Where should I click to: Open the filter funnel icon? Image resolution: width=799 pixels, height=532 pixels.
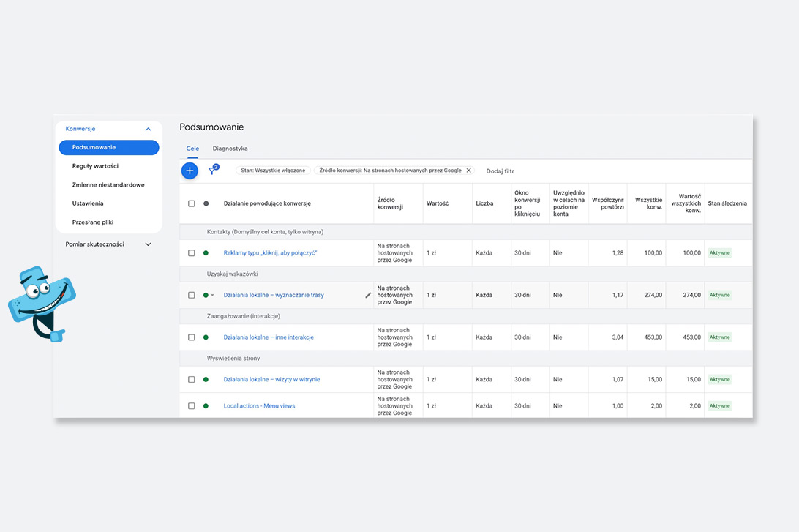tap(212, 171)
